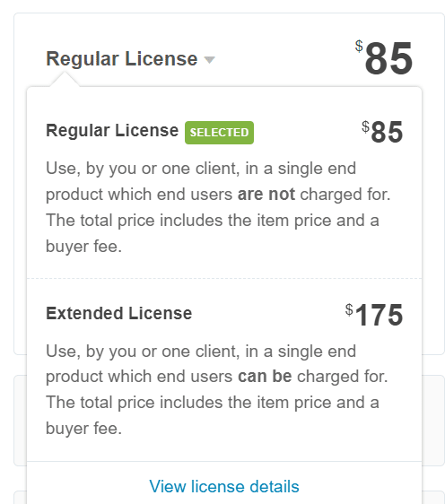This screenshot has height=504, width=445.
Task: Click the $85 price in Regular License option
Action: coord(382,132)
